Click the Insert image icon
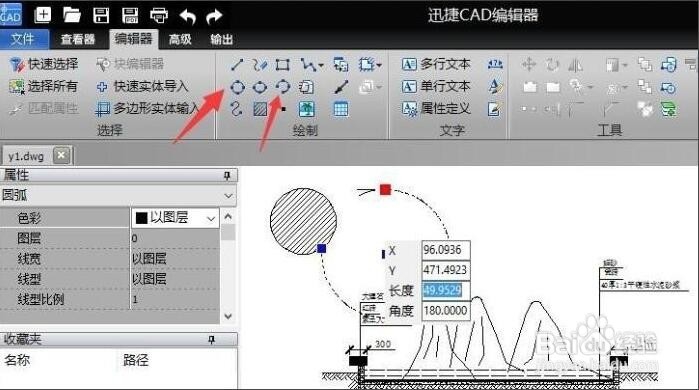Image resolution: width=699 pixels, height=390 pixels. coord(307,109)
